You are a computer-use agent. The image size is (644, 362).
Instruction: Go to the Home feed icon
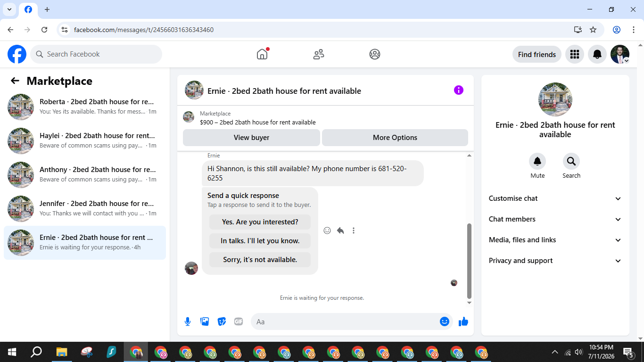(x=262, y=54)
